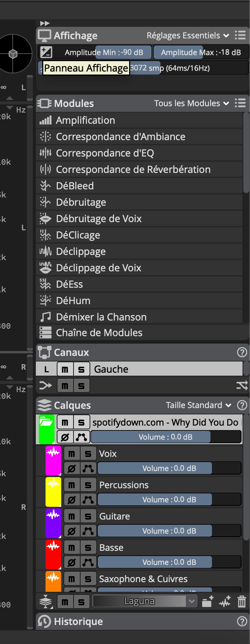The image size is (250, 644).
Task: Select the Démixer la Chanson module
Action: coord(101,317)
